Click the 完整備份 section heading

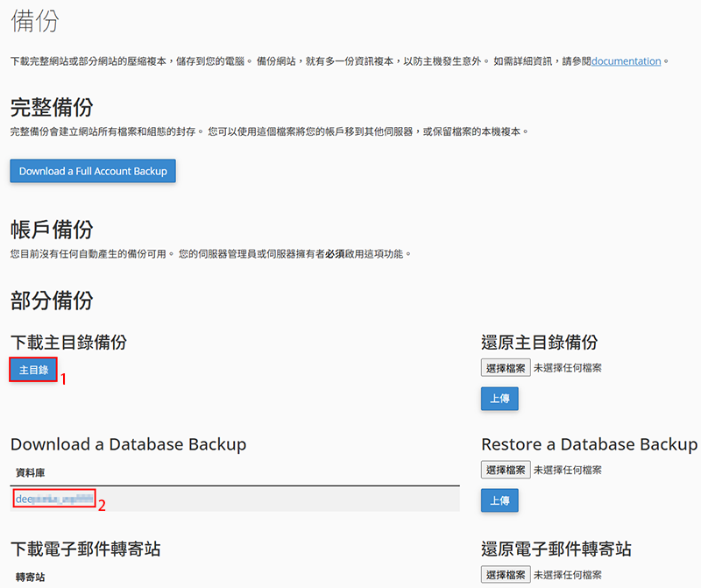pos(64,108)
